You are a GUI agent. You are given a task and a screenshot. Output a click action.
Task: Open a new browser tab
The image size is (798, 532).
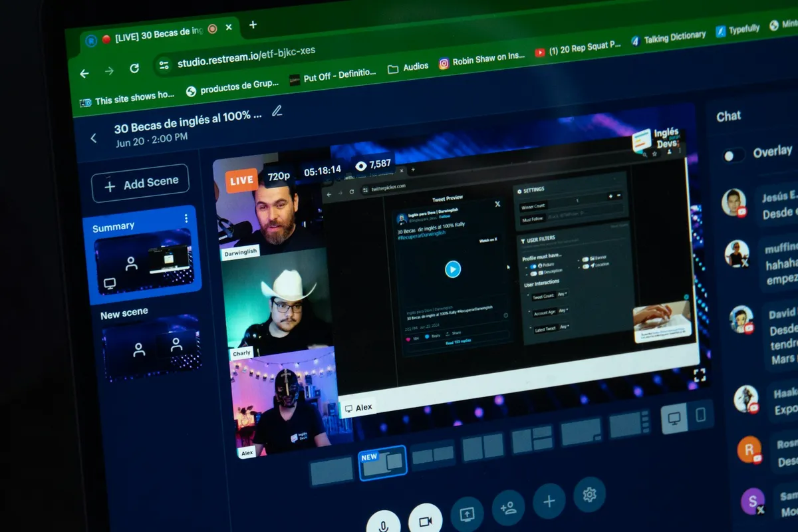pos(253,25)
